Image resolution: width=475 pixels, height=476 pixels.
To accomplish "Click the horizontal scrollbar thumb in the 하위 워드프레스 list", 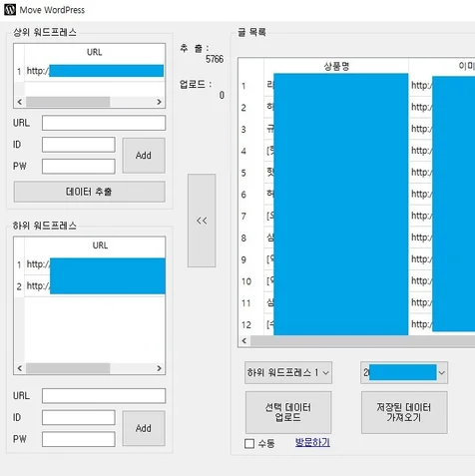I will tap(68, 368).
